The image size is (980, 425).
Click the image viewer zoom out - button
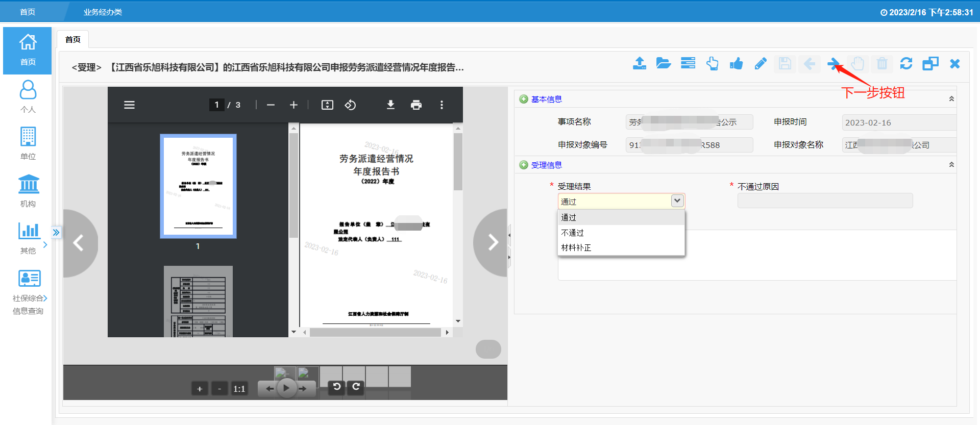click(219, 389)
